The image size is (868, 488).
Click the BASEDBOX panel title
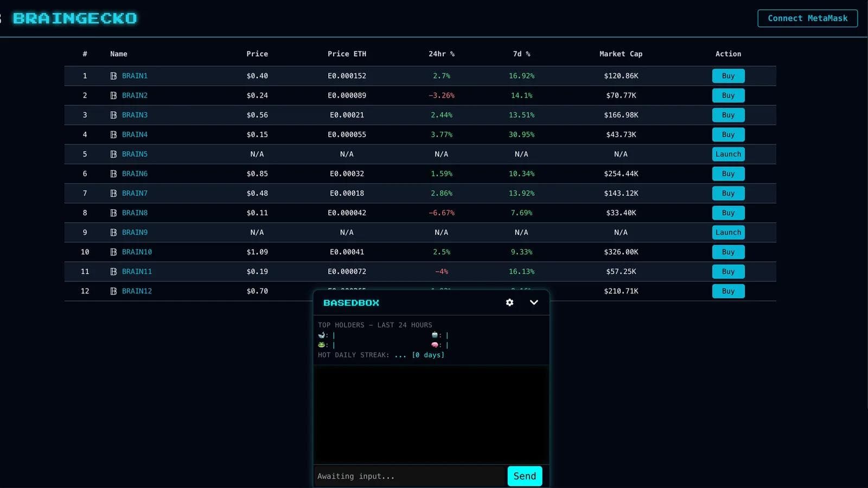(x=351, y=303)
